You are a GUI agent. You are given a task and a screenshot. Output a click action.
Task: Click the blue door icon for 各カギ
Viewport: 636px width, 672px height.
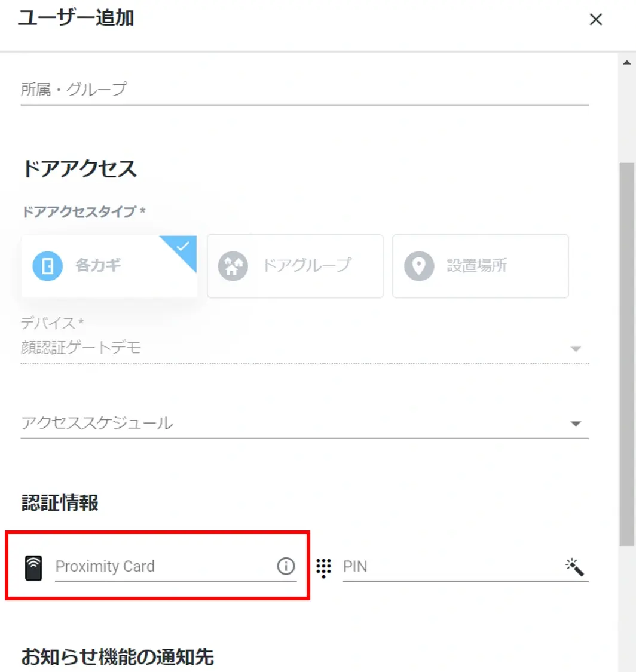(48, 266)
